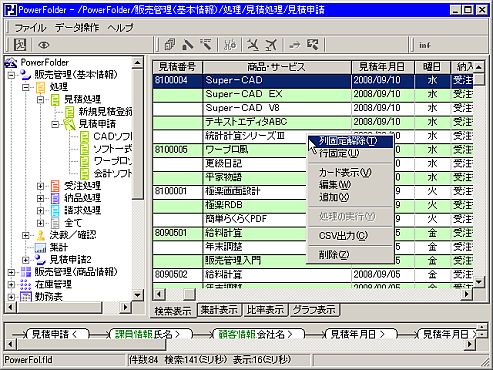Viewport: 493px width, 370px height.
Task: Choose 削除(Z) in context menu
Action: (x=349, y=255)
